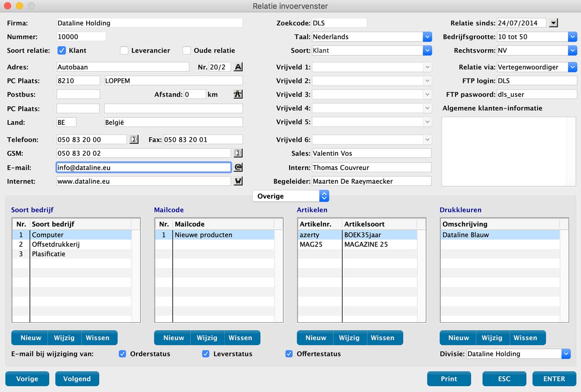Click the Begeleider field with Maarten De Raeymaecker
The image size is (581, 392).
click(x=371, y=181)
